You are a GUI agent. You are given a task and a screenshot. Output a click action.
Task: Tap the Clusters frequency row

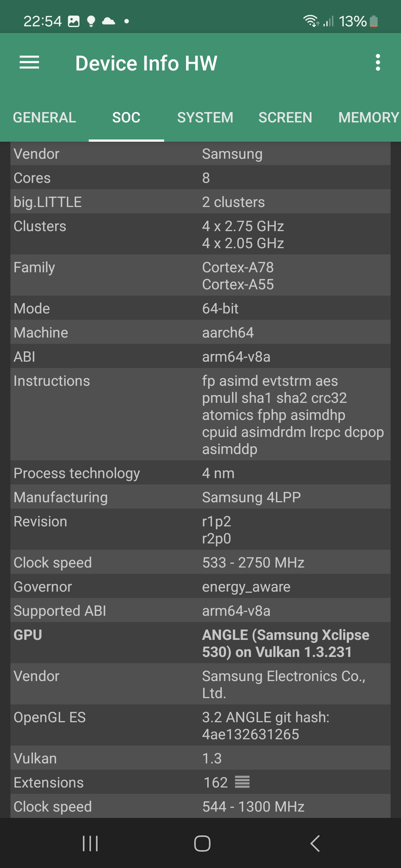tap(200, 234)
